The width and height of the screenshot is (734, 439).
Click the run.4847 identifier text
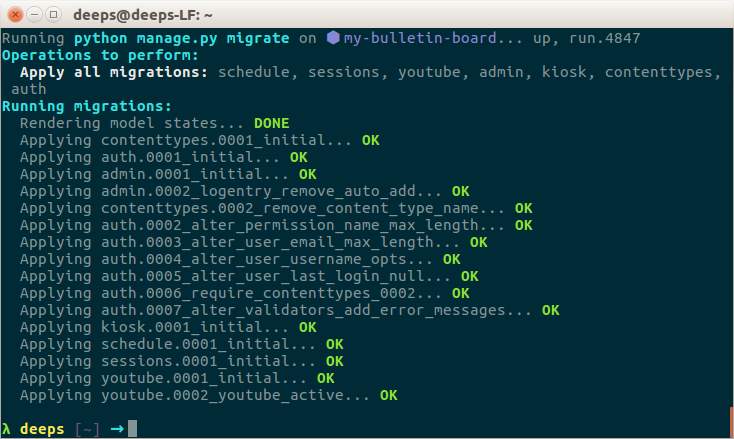(x=604, y=38)
